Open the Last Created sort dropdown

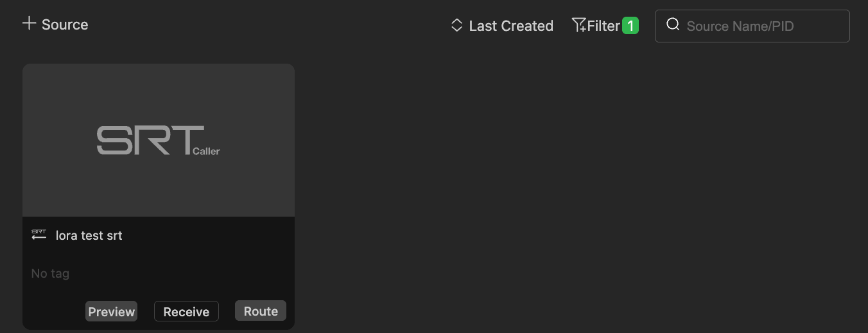502,26
